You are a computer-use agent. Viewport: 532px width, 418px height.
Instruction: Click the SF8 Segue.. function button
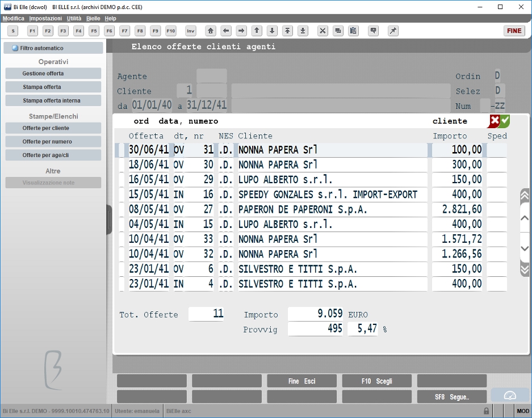pos(452,396)
